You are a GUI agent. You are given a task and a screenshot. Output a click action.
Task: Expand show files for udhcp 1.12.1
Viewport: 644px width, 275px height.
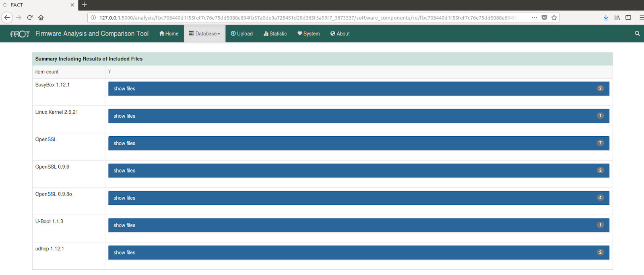click(359, 253)
